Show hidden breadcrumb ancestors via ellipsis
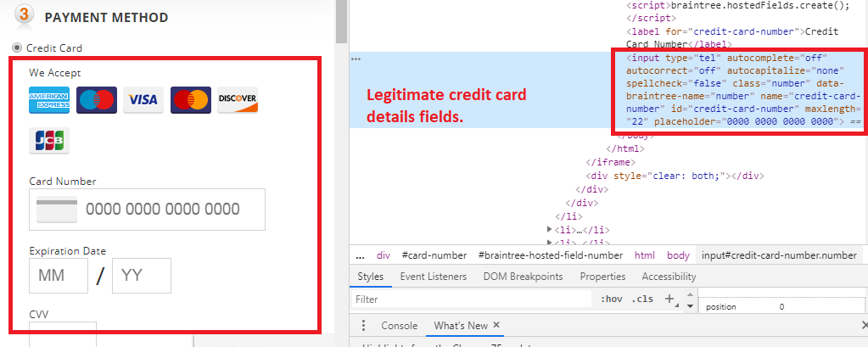Screen dimensions: 868x347 (360, 255)
